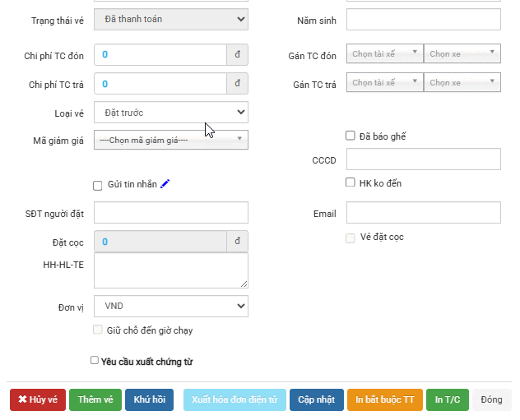
Task: Open Chọn xe dropdown for Gán TC trả
Action: pyautogui.click(x=462, y=83)
